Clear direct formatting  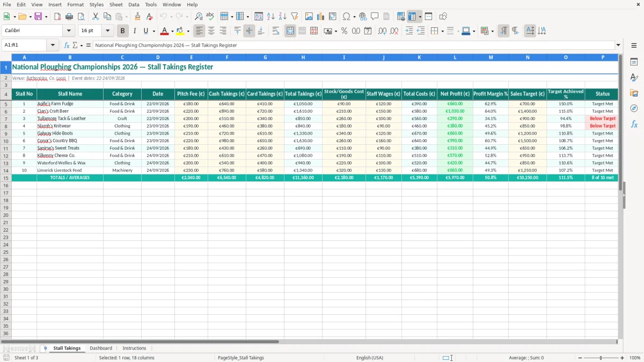(x=149, y=17)
